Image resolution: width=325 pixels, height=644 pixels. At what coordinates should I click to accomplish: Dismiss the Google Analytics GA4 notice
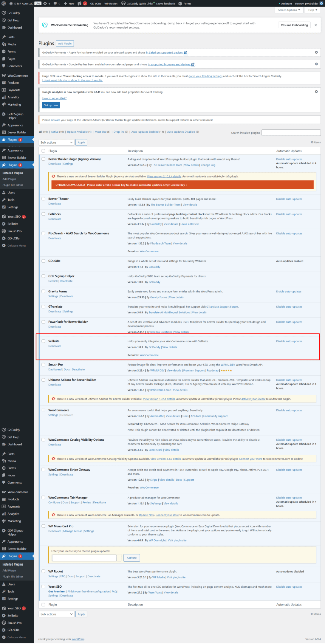(316, 92)
